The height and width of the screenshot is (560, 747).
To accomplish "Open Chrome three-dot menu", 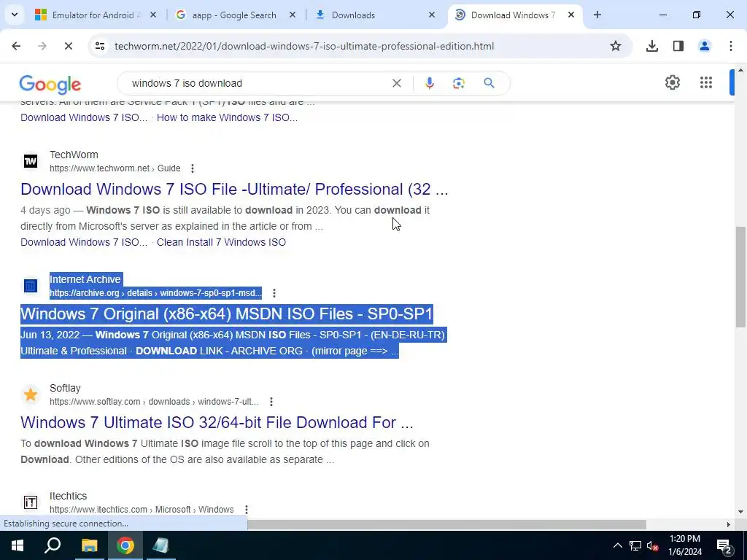I will click(730, 46).
